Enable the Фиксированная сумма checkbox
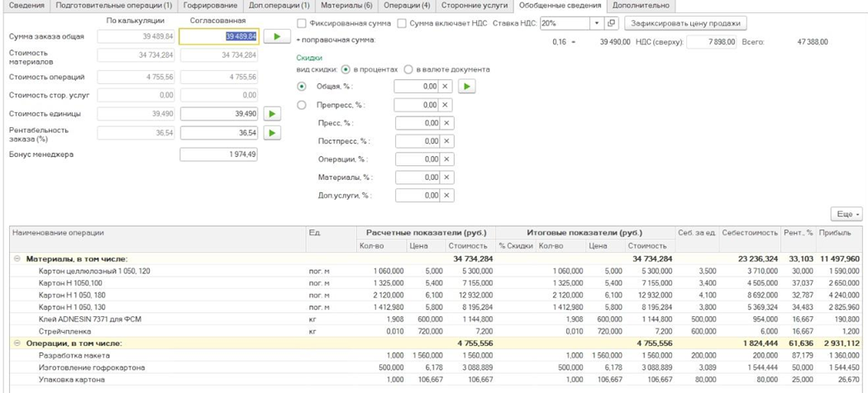 [x=302, y=24]
